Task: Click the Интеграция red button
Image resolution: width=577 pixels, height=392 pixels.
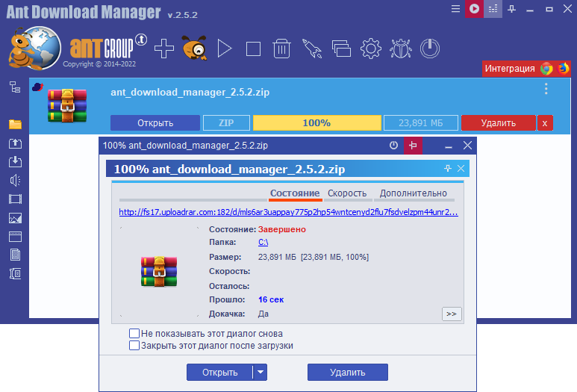Action: pyautogui.click(x=510, y=69)
